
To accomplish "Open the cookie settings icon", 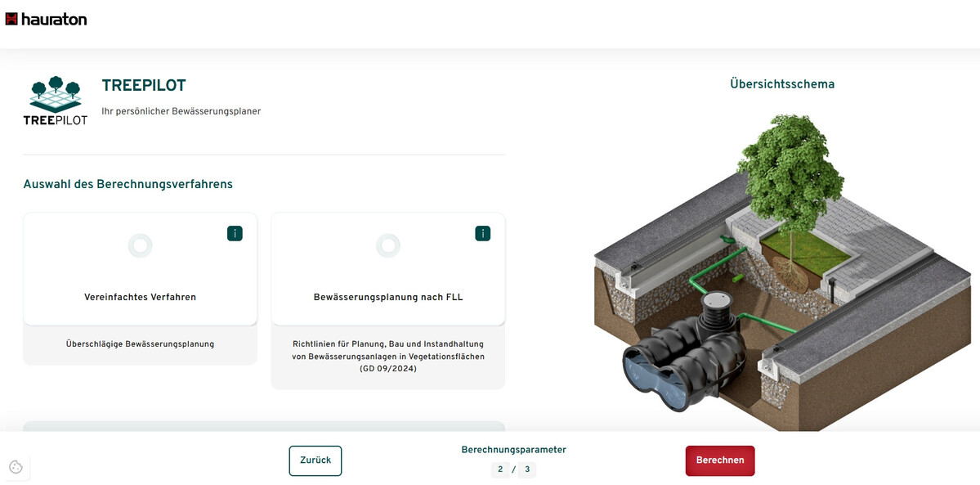I will click(16, 467).
